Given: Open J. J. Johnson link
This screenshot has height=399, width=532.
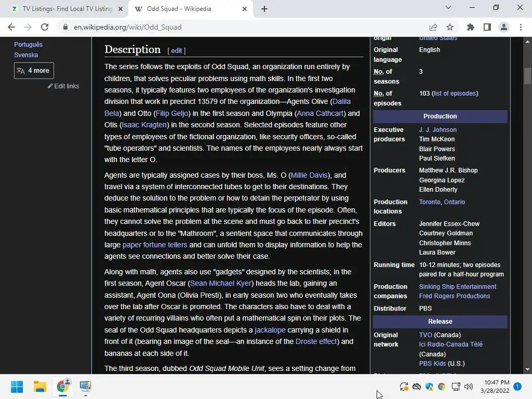Looking at the screenshot, I should tap(437, 129).
